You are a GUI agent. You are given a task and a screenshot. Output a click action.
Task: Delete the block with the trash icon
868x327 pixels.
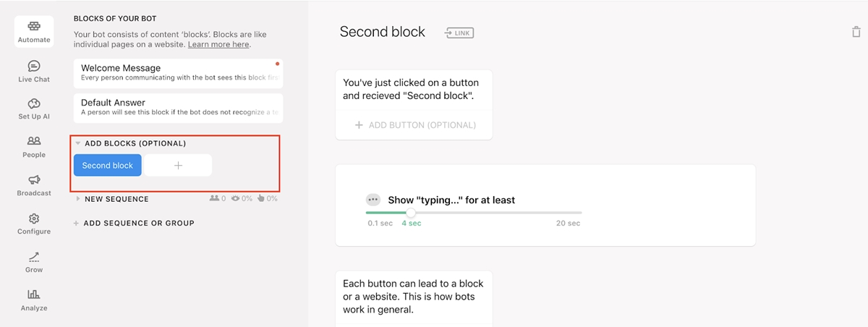856,32
